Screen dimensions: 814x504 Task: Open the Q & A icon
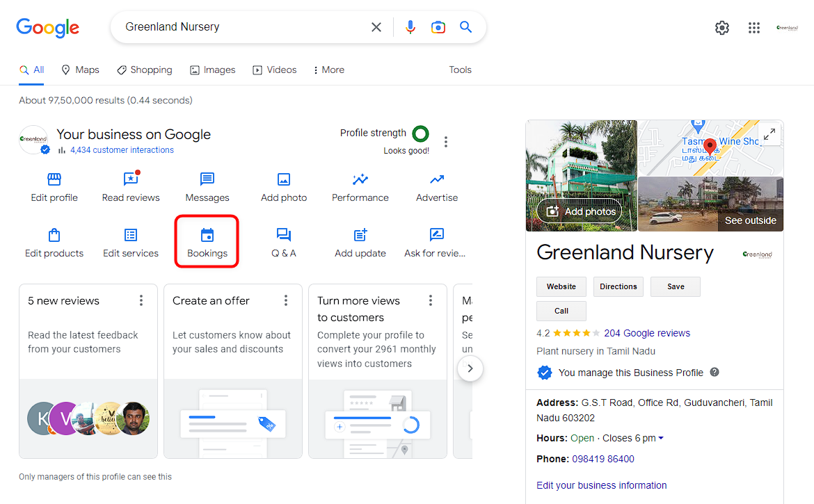[x=284, y=235]
